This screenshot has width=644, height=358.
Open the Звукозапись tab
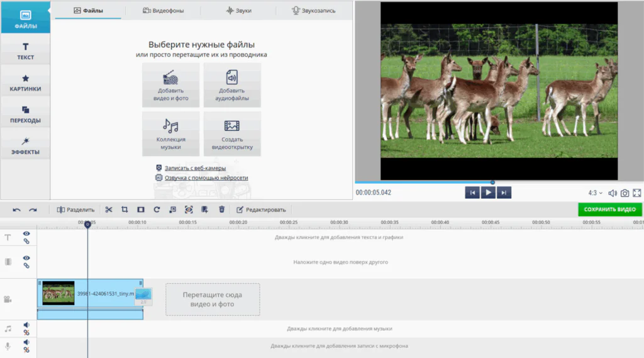(x=314, y=11)
